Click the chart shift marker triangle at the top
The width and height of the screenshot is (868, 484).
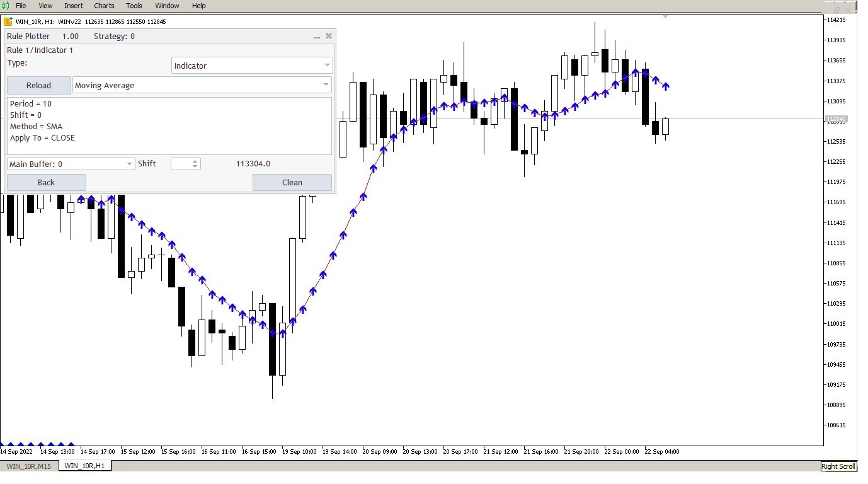point(665,18)
